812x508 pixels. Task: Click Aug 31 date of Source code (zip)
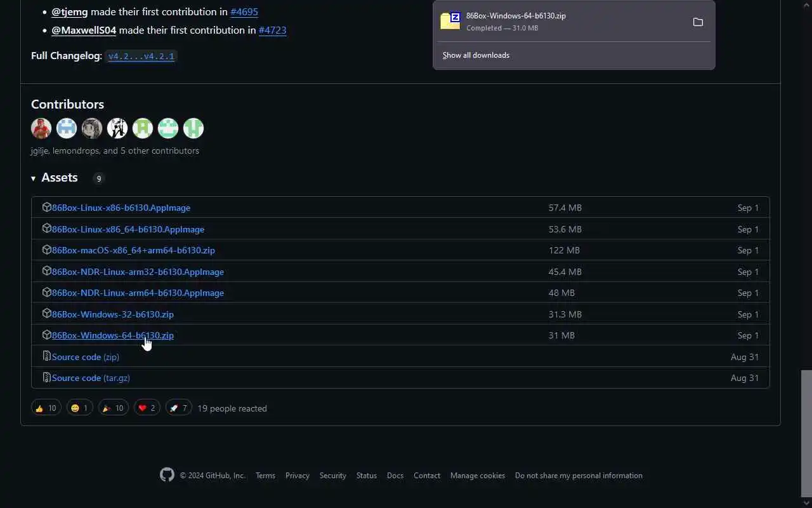click(x=745, y=357)
